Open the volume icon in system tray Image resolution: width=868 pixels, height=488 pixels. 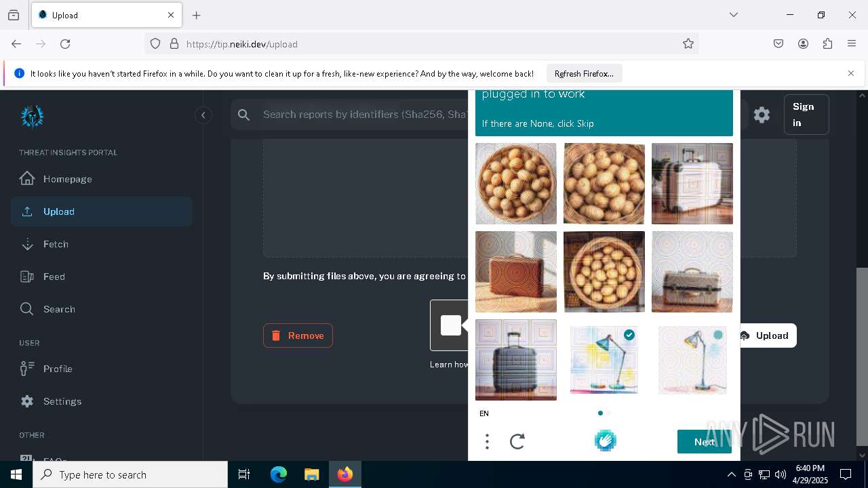[781, 474]
